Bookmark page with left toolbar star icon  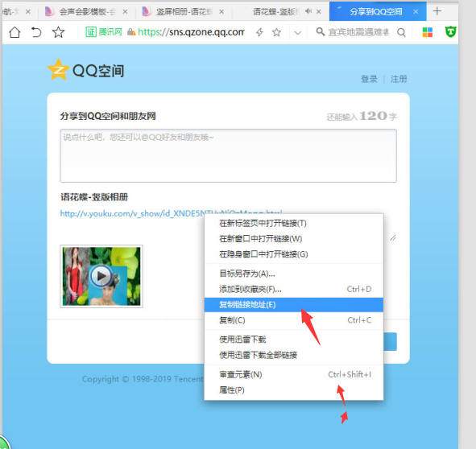point(58,32)
